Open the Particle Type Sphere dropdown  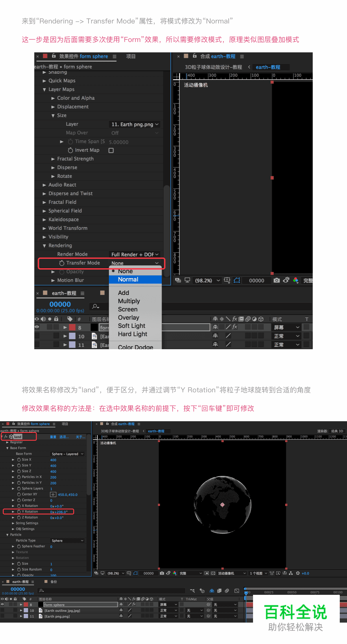[67, 541]
